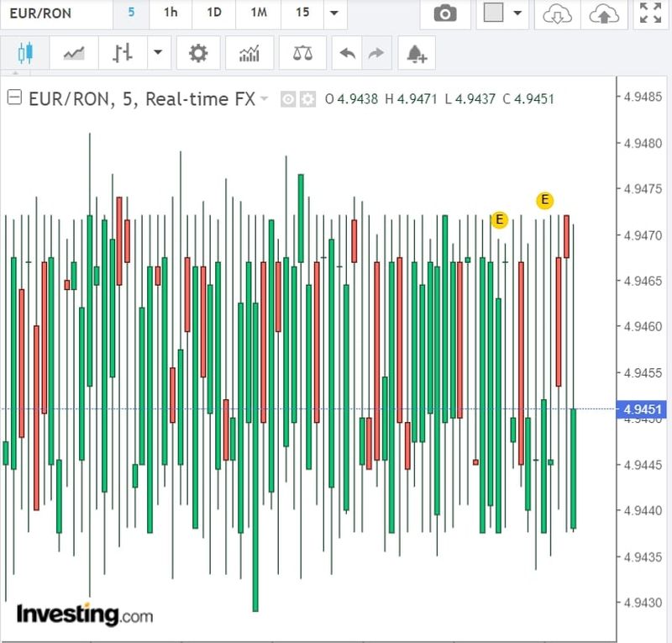Select the 1h timeframe

pos(171,13)
